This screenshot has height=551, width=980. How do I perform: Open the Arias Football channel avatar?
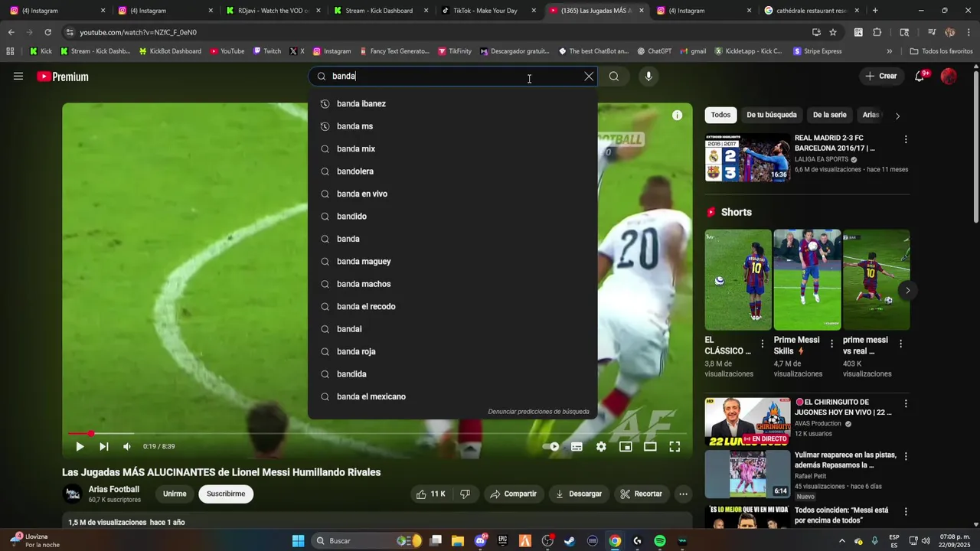click(73, 494)
